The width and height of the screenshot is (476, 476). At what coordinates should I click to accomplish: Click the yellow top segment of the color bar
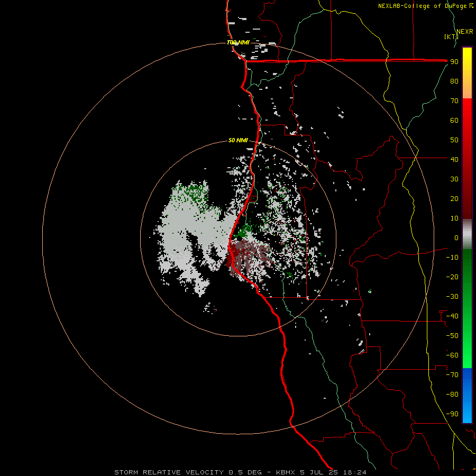pos(467,73)
